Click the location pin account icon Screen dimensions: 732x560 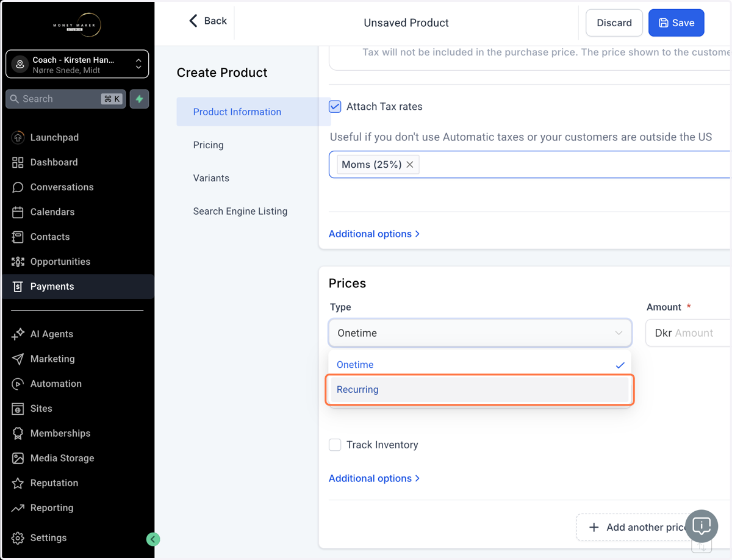click(x=20, y=64)
